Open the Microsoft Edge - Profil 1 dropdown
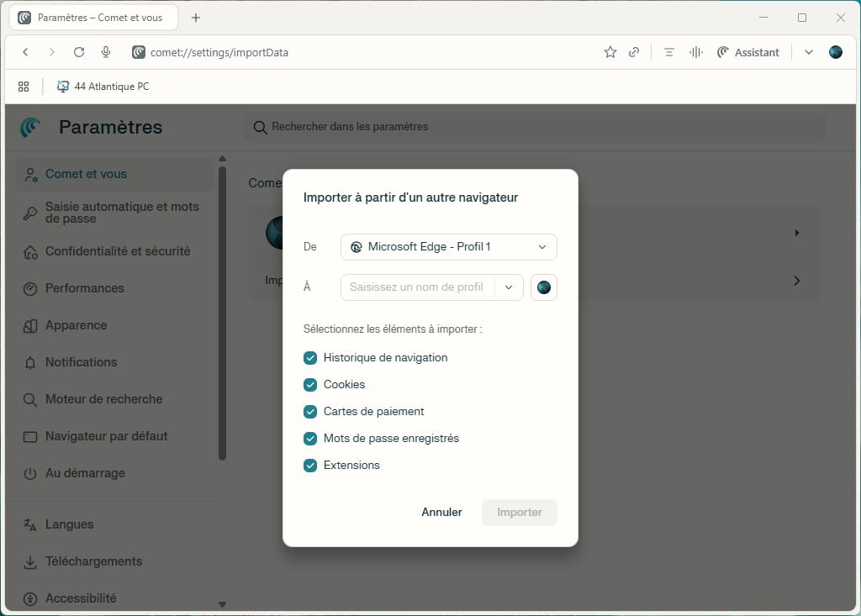Image resolution: width=861 pixels, height=616 pixels. 448,247
